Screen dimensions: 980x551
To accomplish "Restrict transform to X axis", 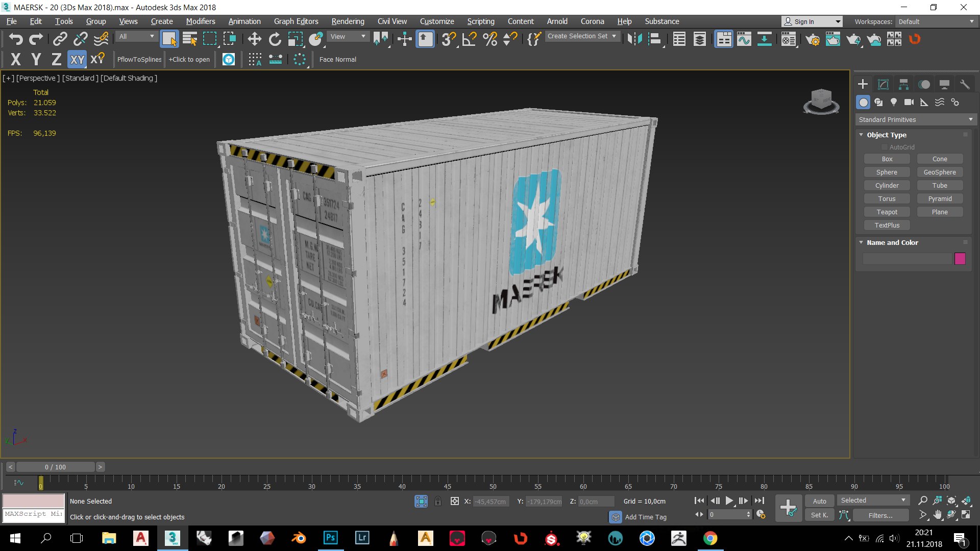I will point(16,59).
